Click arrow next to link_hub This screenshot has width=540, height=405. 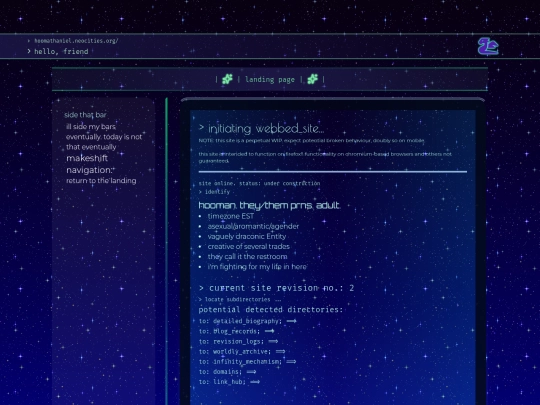[255, 382]
